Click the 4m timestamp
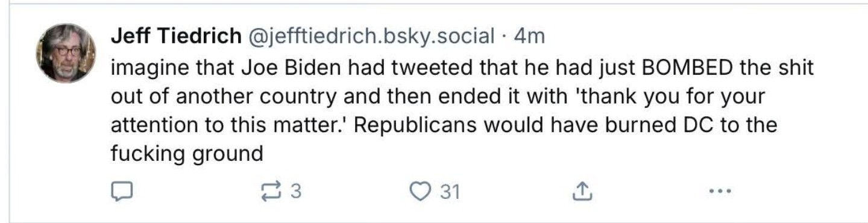The width and height of the screenshot is (868, 223). click(x=529, y=37)
